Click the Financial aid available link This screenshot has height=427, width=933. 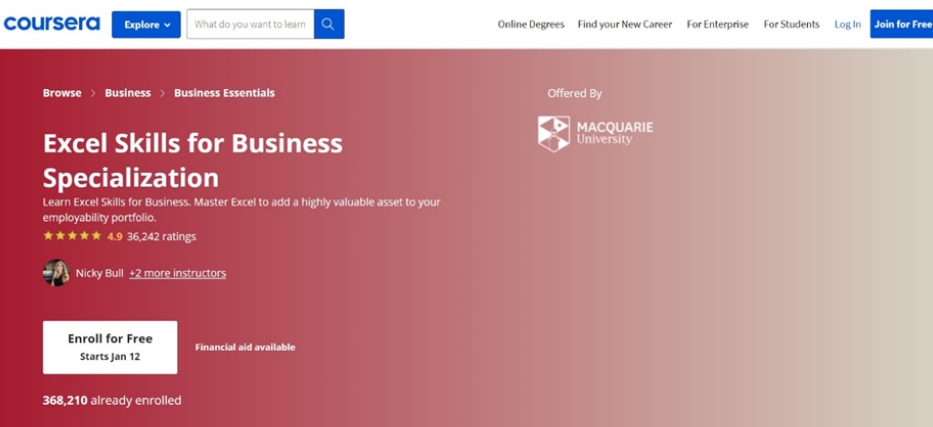pos(245,348)
